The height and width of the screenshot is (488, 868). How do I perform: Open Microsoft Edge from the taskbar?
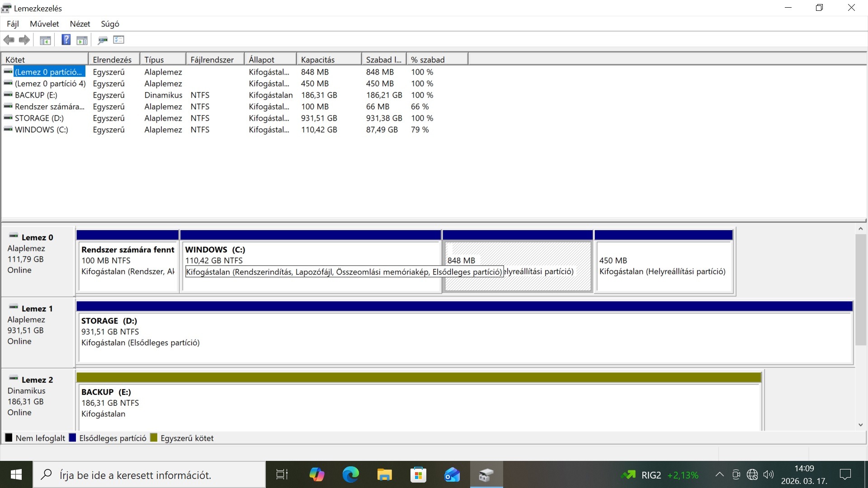pyautogui.click(x=350, y=474)
